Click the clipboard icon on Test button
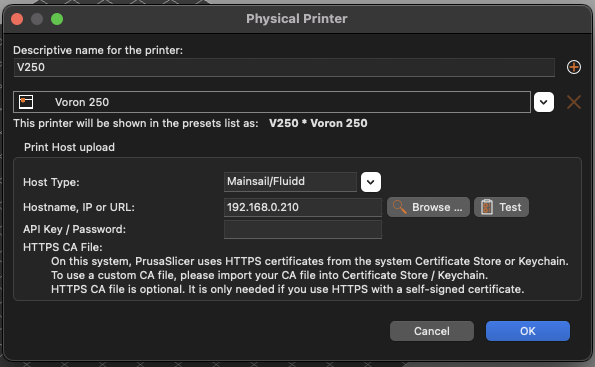 tap(487, 207)
